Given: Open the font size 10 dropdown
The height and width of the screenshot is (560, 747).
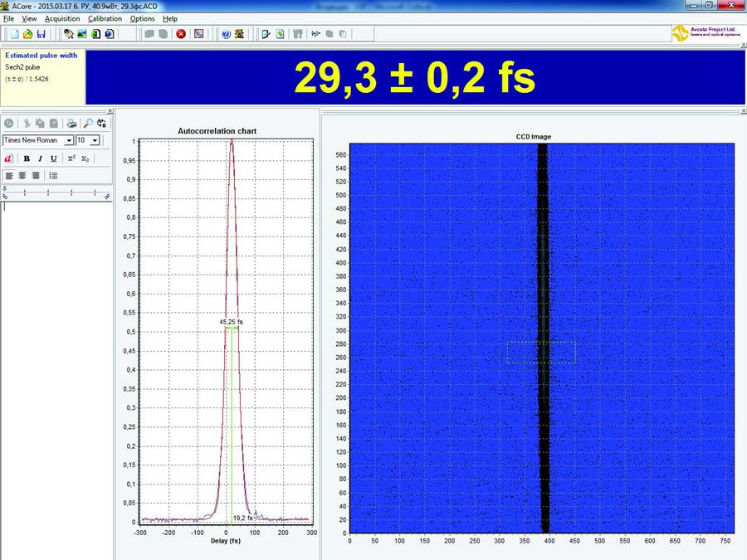Looking at the screenshot, I should pos(95,140).
